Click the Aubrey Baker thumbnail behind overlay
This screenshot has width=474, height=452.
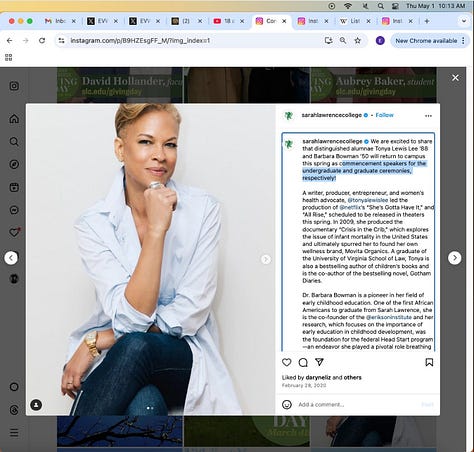[373, 85]
